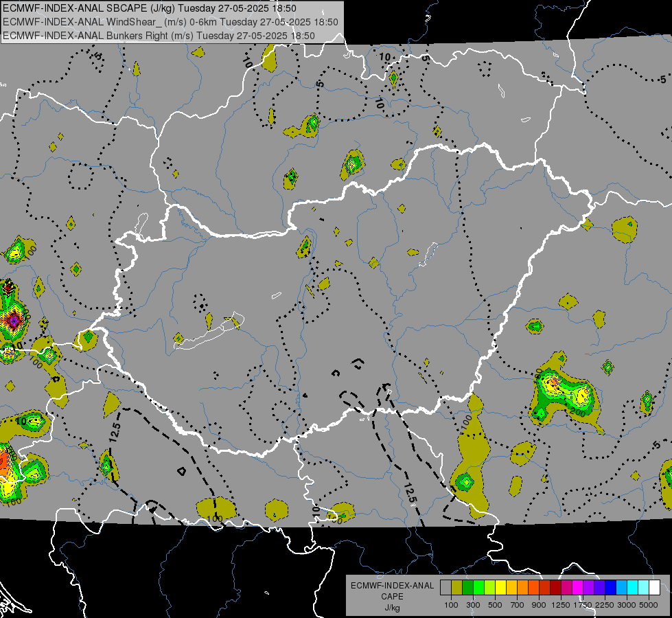672x618 pixels.
Task: Click the 200 contour label on the map
Action: 578,413
